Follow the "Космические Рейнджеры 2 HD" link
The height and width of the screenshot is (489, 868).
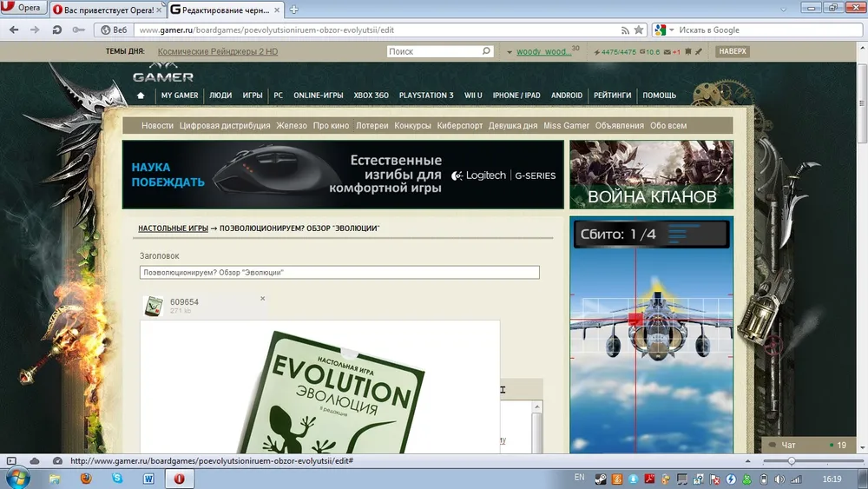point(218,52)
